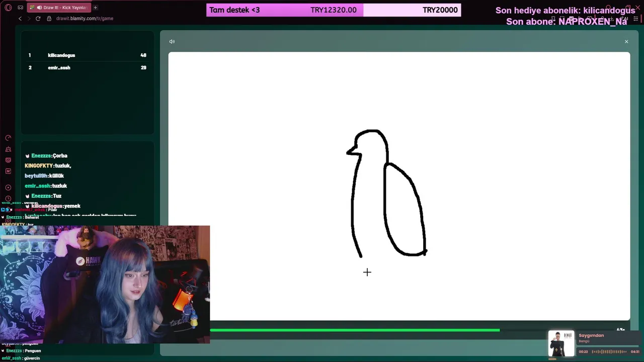Click Enezzzs chat message Çorba

click(46, 156)
